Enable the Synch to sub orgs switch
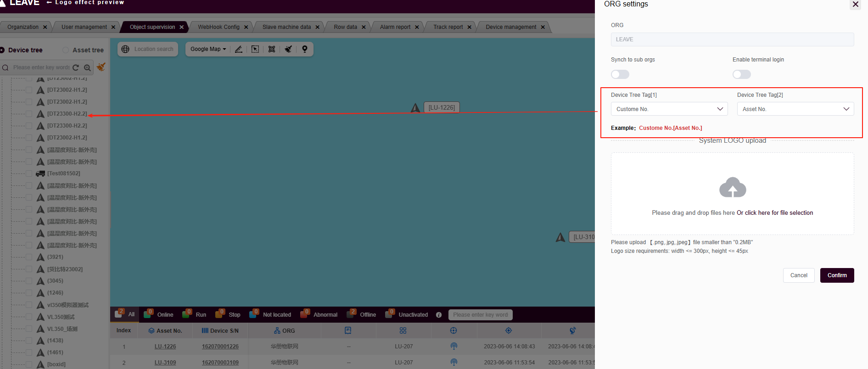This screenshot has height=369, width=868. pyautogui.click(x=620, y=74)
